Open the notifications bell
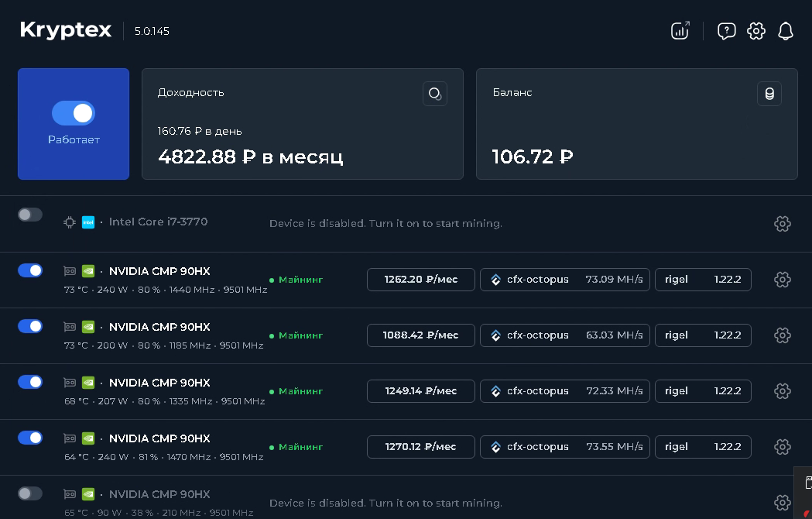 [x=786, y=31]
